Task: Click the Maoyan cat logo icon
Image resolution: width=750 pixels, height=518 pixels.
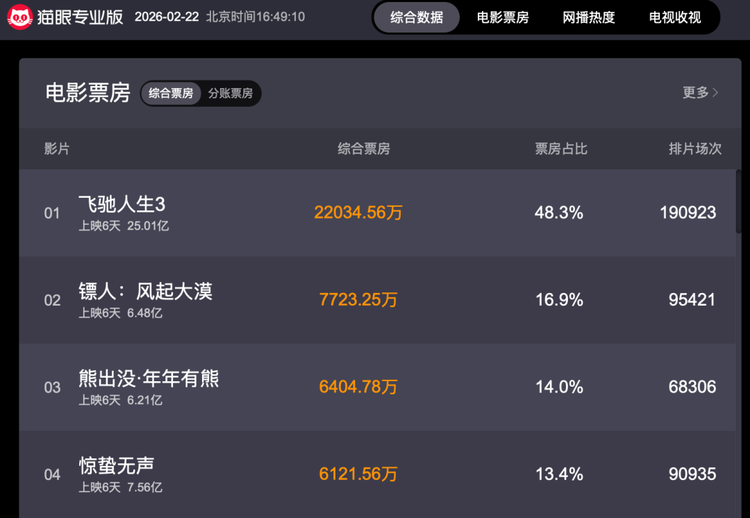Action: click(x=19, y=17)
